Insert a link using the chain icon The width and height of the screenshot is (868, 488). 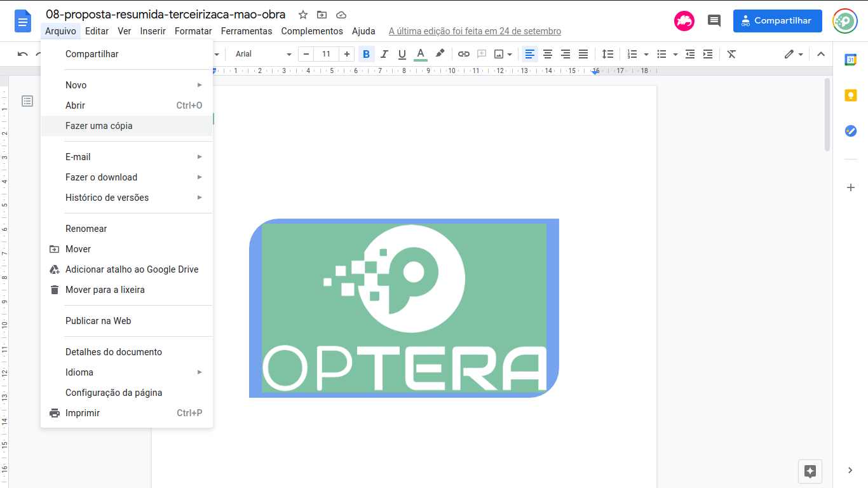464,54
